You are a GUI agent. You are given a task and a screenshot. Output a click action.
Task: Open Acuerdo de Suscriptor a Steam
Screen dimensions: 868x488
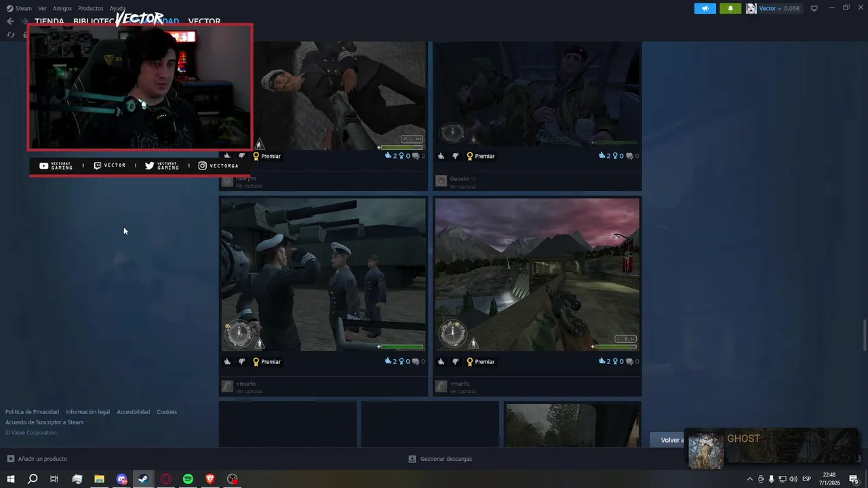tap(44, 422)
